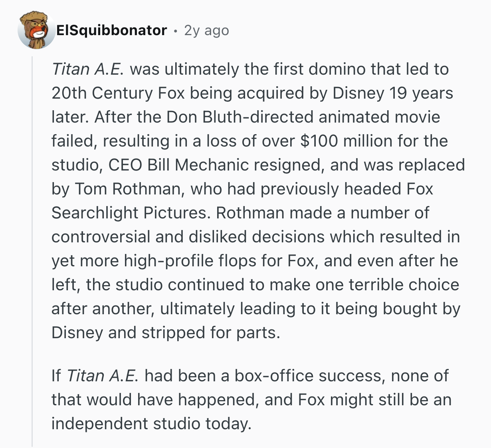Click the word "controversial" in the comment
This screenshot has width=491, height=448.
101,237
